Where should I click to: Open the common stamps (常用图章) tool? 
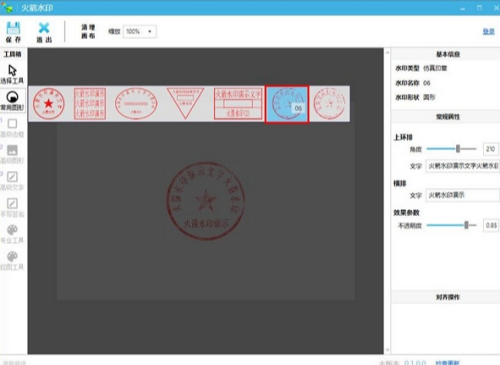click(x=12, y=97)
